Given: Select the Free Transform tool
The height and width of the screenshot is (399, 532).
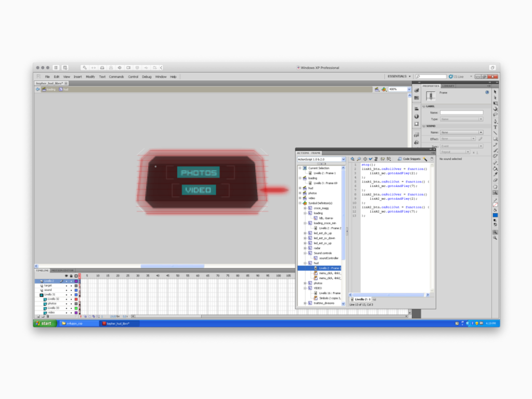Looking at the screenshot, I should point(495,103).
